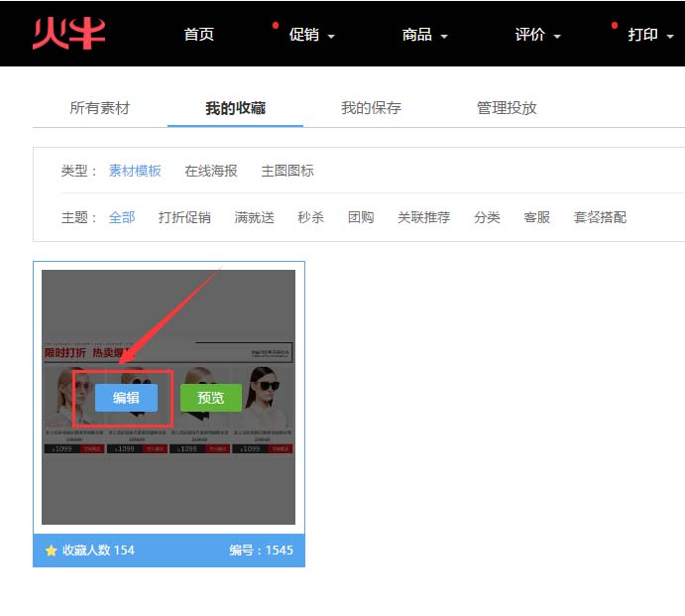Choose the 满就送 theme filter
685x616 pixels.
tap(254, 217)
